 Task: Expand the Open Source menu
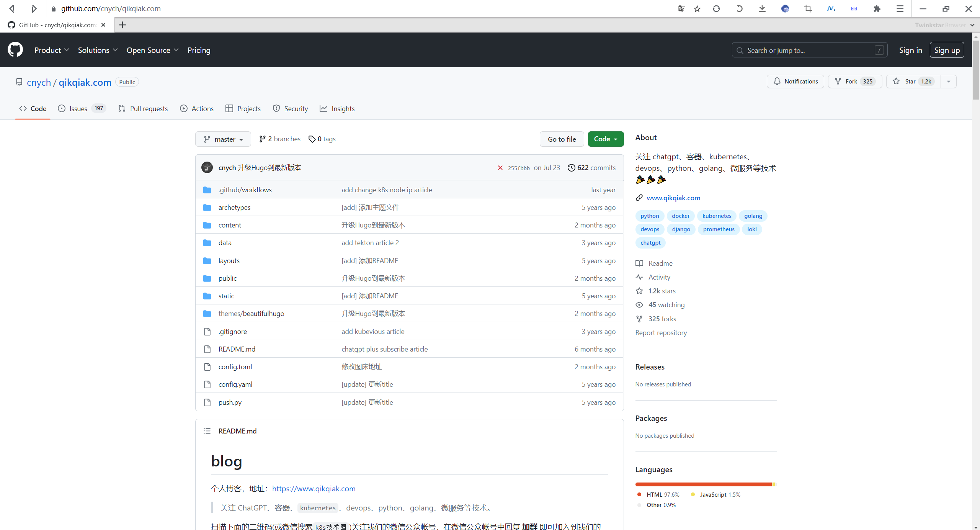[152, 50]
